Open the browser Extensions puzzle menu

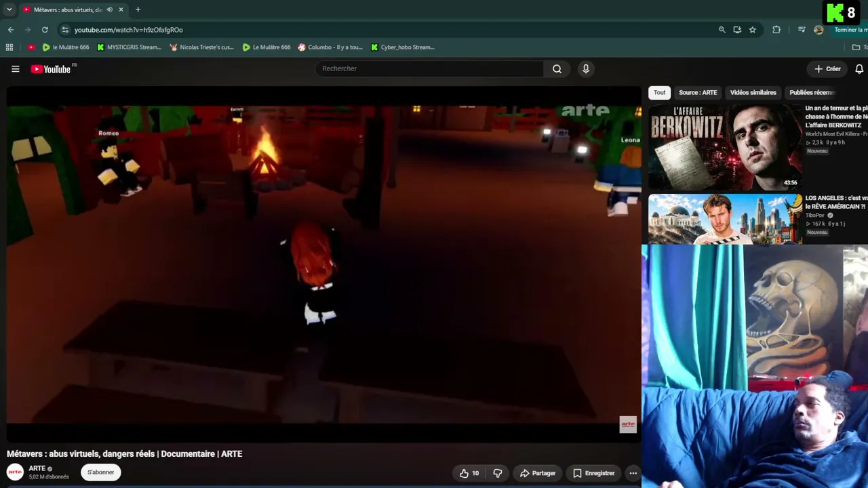(776, 30)
